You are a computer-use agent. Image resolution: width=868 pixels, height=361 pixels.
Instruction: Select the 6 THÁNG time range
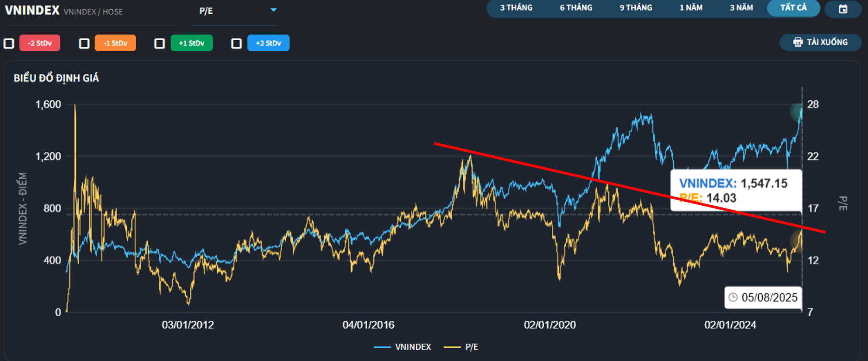pos(576,8)
